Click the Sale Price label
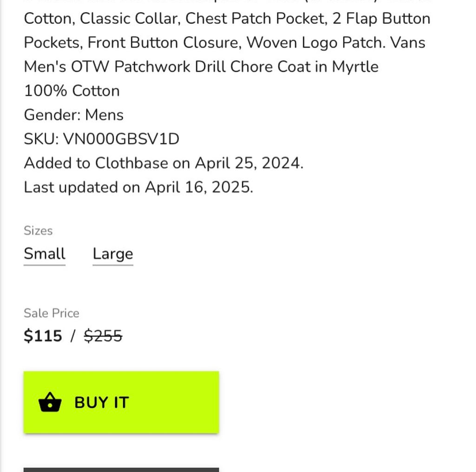Viewport: 476px width, 472px height. [x=52, y=313]
